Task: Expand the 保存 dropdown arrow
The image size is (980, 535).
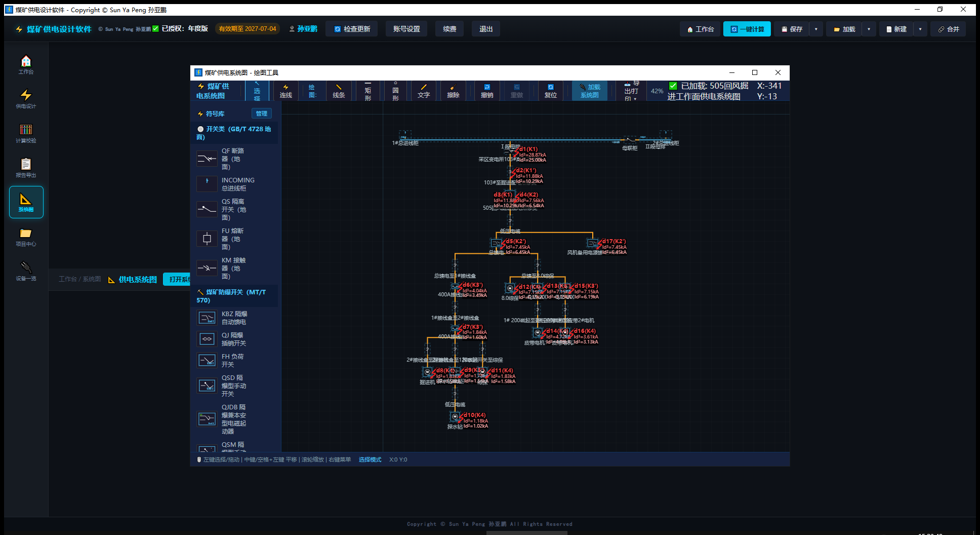Action: pyautogui.click(x=816, y=29)
